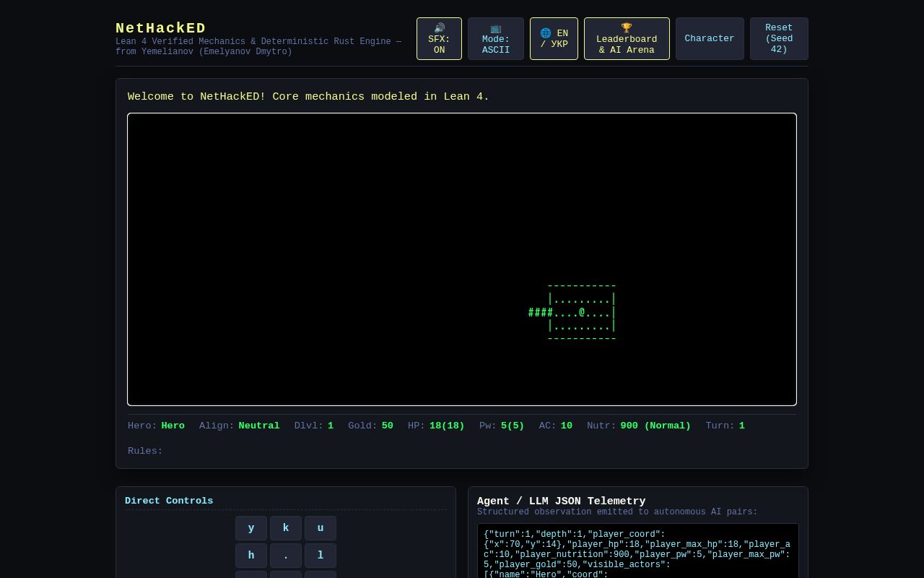
Task: Click the 'Agent / LLM JSON Telemetry' heading
Action: pos(562,501)
